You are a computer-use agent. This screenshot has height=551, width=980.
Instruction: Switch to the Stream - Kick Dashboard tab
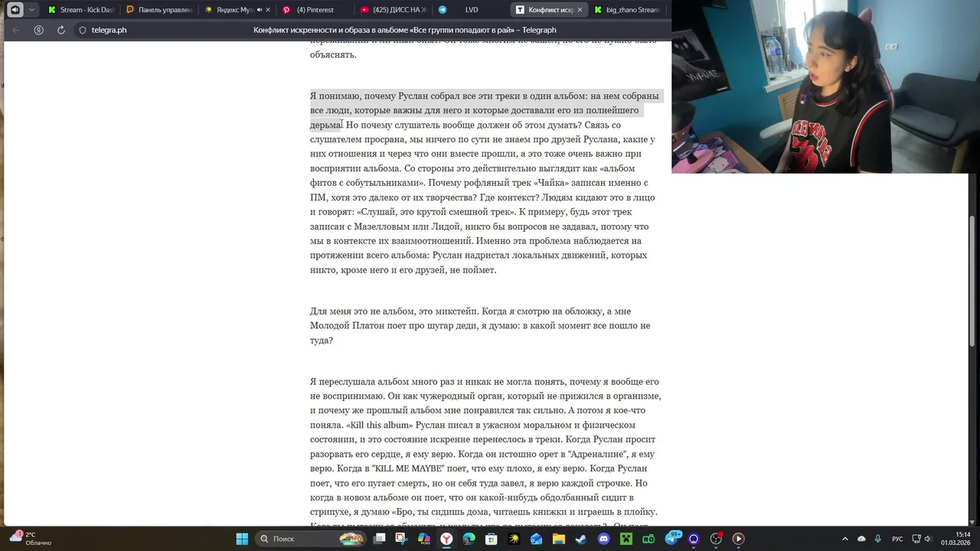point(80,10)
